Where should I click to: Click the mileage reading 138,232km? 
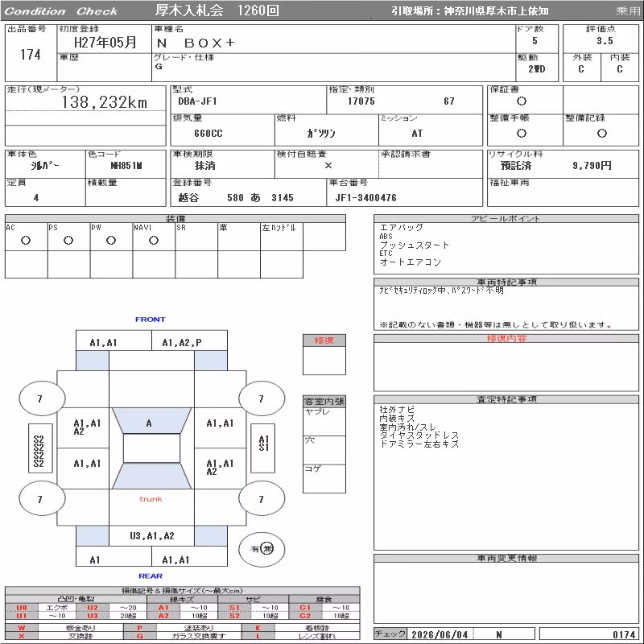pos(105,102)
